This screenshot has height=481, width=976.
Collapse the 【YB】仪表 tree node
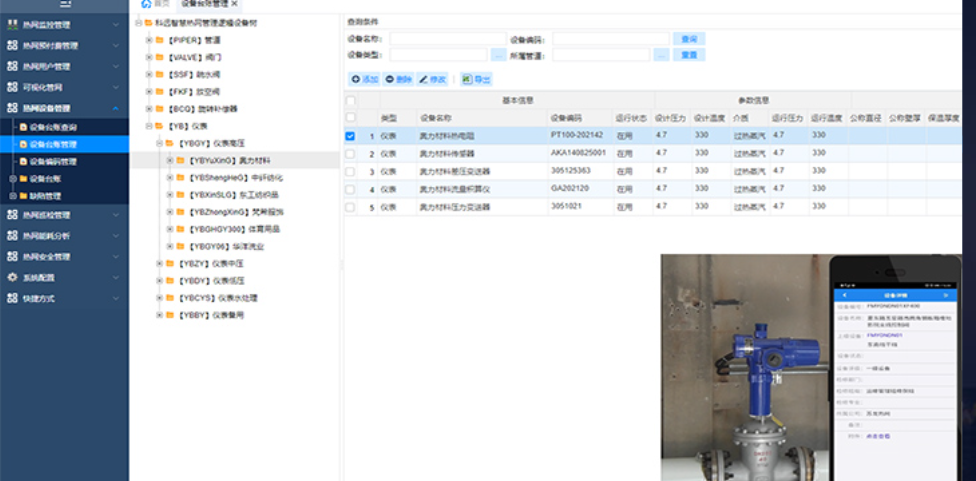click(148, 126)
